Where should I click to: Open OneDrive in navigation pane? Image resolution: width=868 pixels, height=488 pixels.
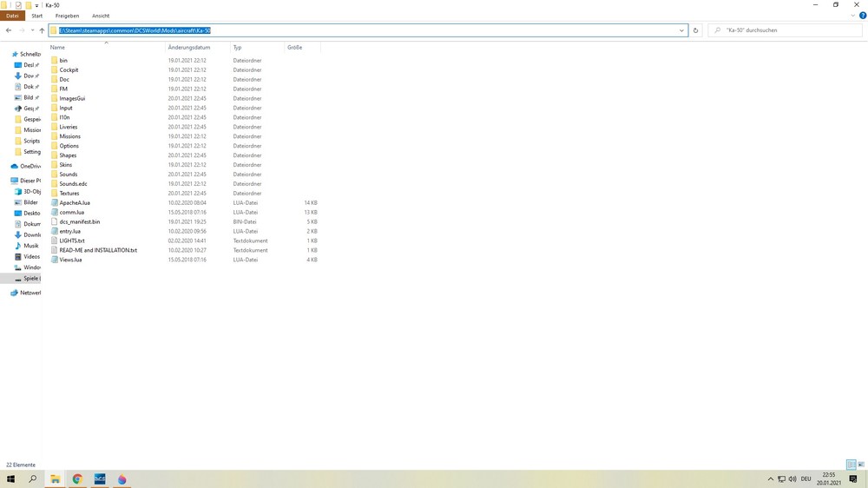point(26,166)
